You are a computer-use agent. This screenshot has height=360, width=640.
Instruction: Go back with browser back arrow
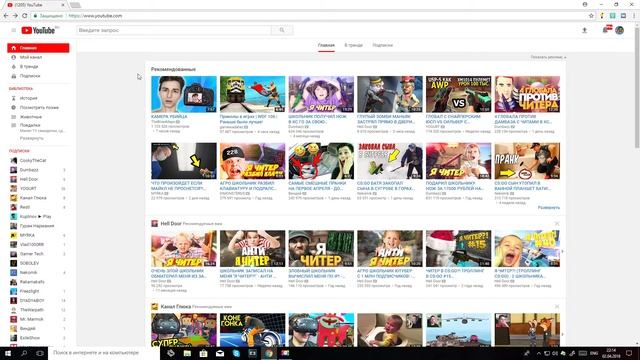(x=6, y=16)
